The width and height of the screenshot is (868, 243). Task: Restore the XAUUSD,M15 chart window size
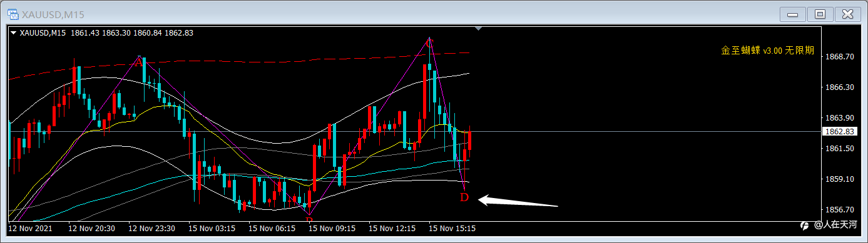point(820,14)
